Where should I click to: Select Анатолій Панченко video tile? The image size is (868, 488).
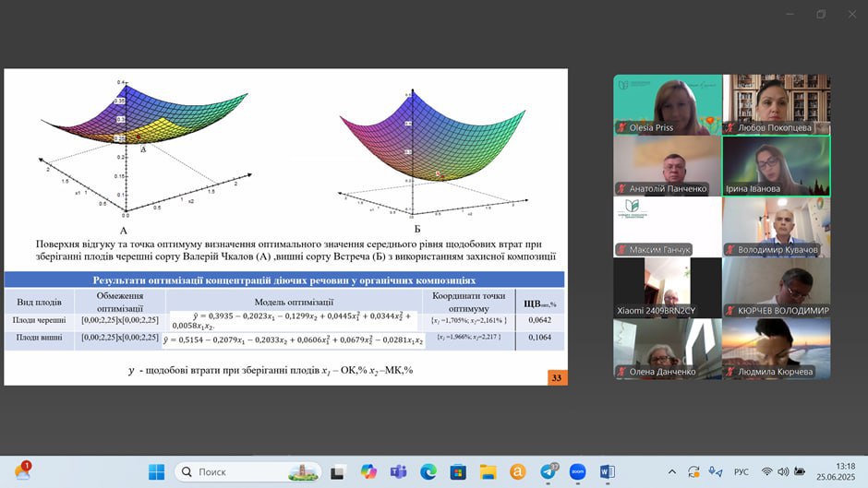668,166
